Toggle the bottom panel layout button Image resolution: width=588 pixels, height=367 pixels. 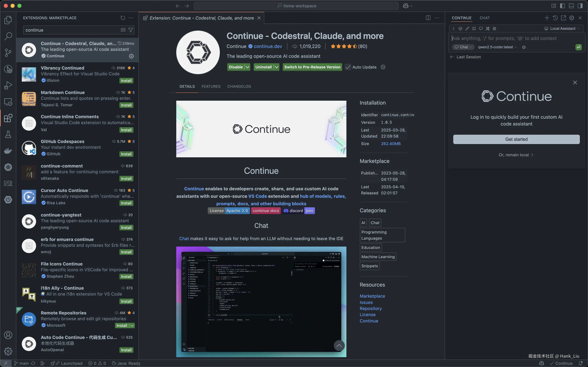(x=571, y=6)
